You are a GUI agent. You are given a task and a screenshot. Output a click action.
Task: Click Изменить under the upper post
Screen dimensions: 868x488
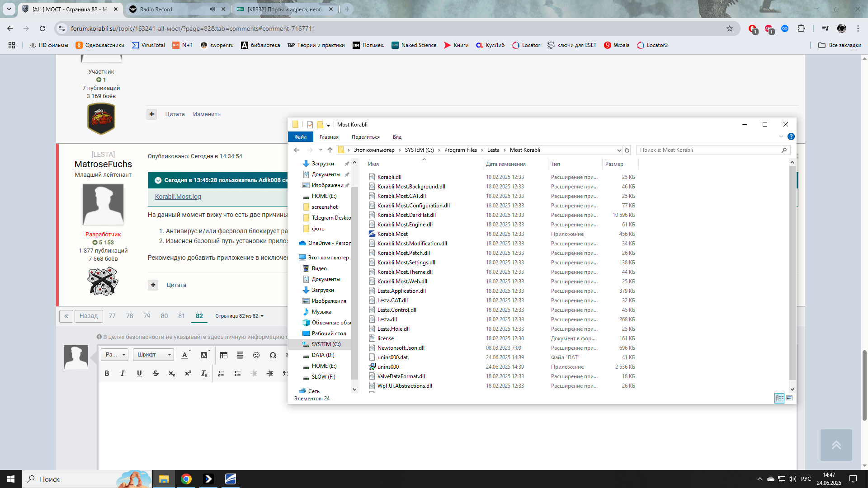pyautogui.click(x=207, y=114)
